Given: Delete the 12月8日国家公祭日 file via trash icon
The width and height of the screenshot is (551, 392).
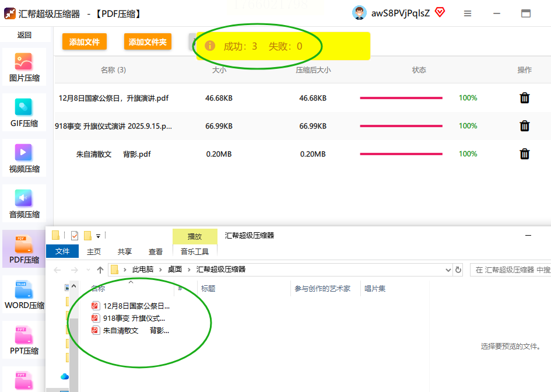Looking at the screenshot, I should click(524, 98).
